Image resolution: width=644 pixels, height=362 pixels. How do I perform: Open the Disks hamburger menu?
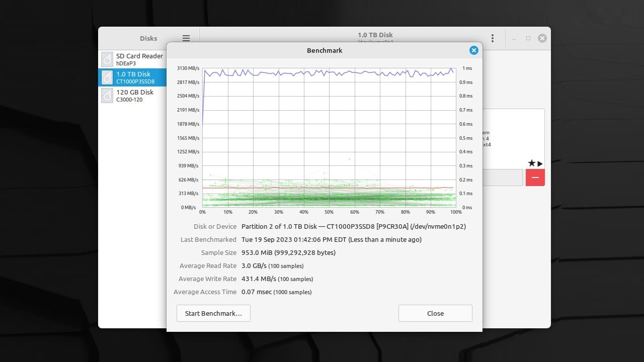[186, 38]
